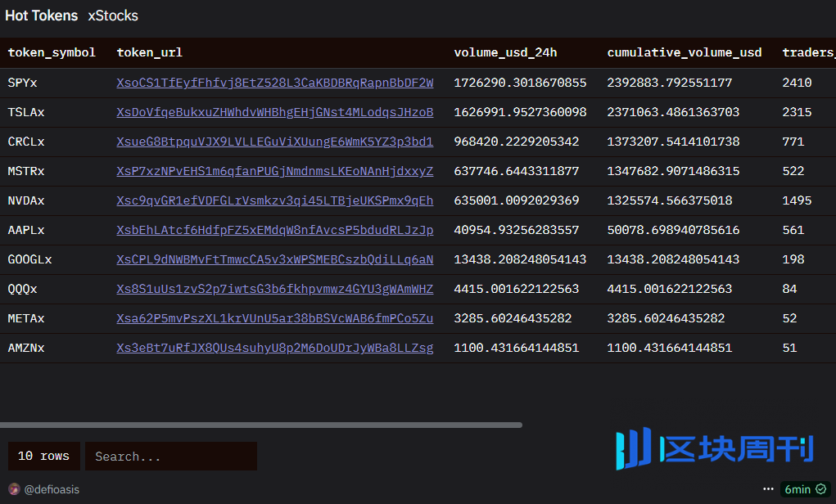Sort by token_symbol column header

point(52,52)
